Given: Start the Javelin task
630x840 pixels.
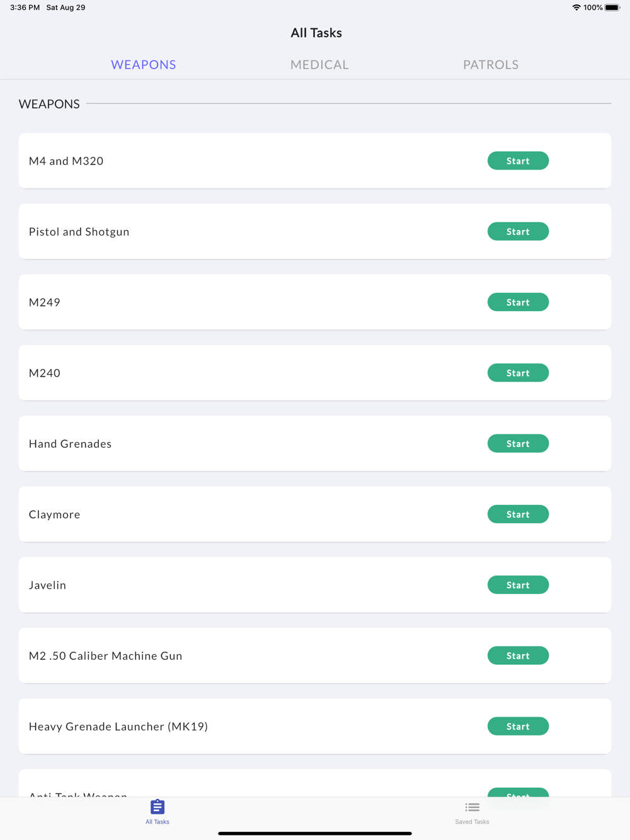Looking at the screenshot, I should 518,585.
